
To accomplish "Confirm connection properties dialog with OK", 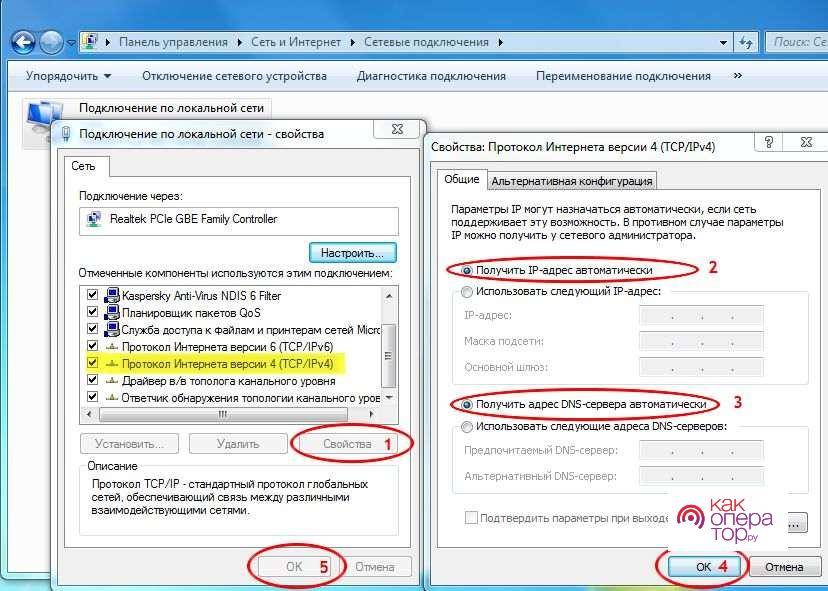I will (x=294, y=567).
